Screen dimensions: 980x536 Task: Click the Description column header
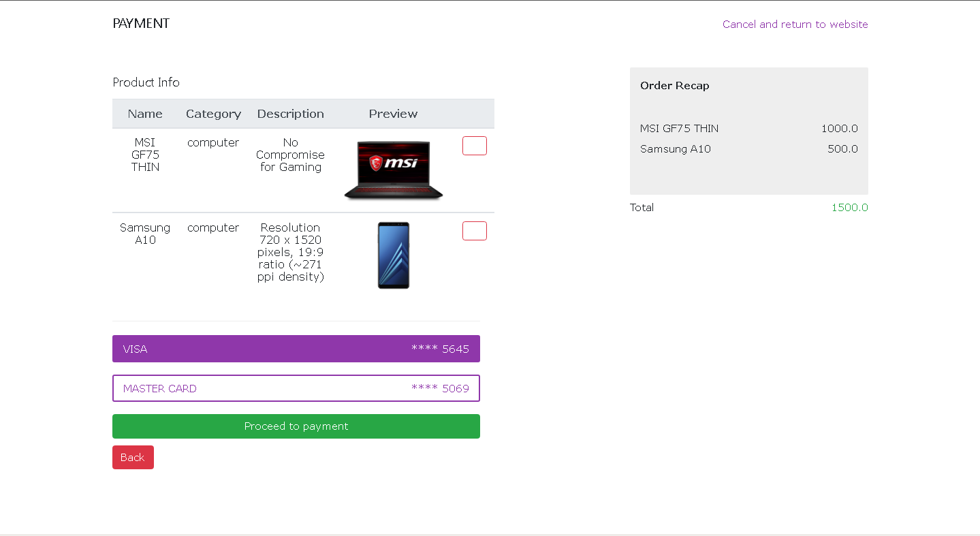(290, 113)
